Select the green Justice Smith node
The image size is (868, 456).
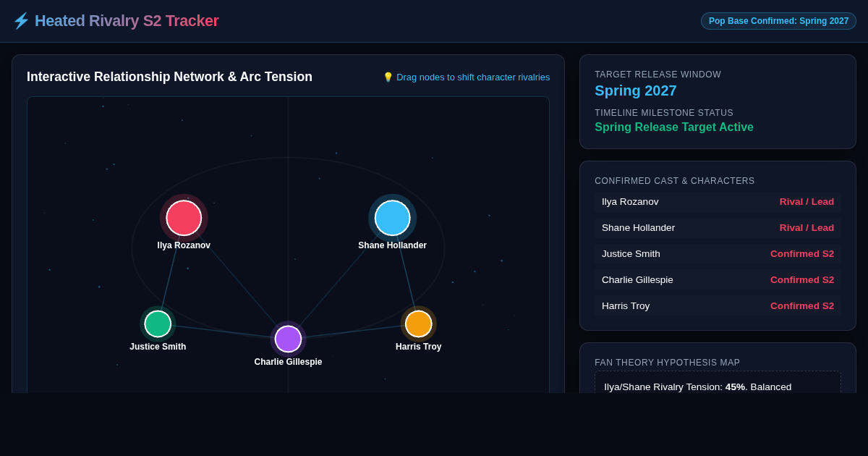[158, 324]
